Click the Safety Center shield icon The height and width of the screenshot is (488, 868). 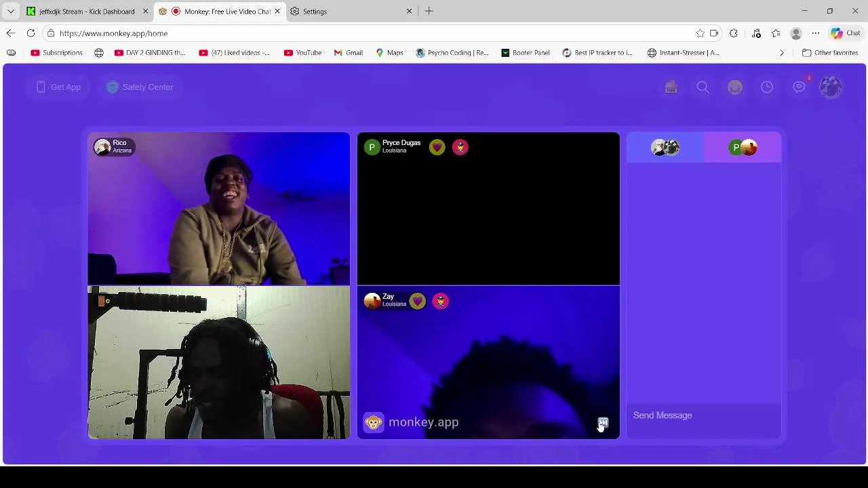pos(113,87)
